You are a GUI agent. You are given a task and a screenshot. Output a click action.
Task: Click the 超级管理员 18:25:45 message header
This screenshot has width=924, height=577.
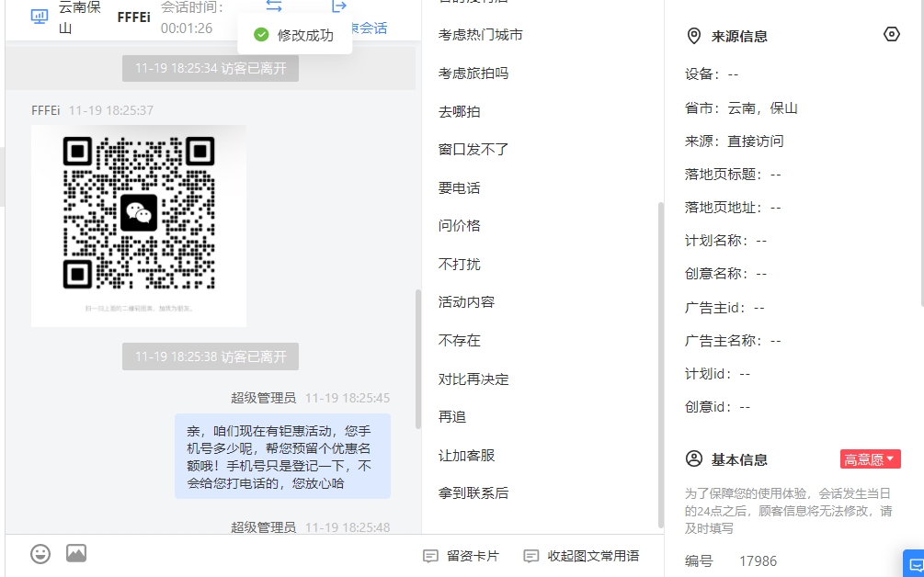point(311,398)
